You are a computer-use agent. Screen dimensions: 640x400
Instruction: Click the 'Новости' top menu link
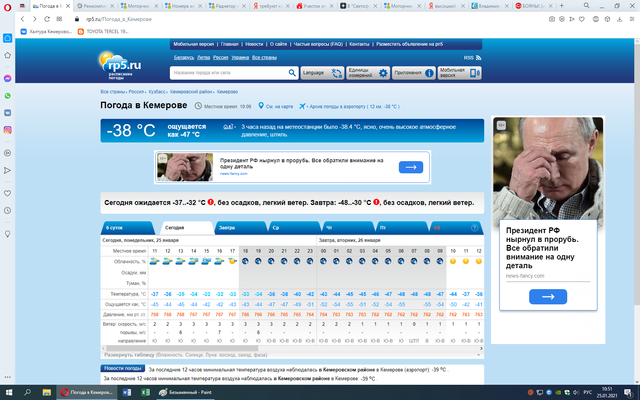(x=254, y=44)
